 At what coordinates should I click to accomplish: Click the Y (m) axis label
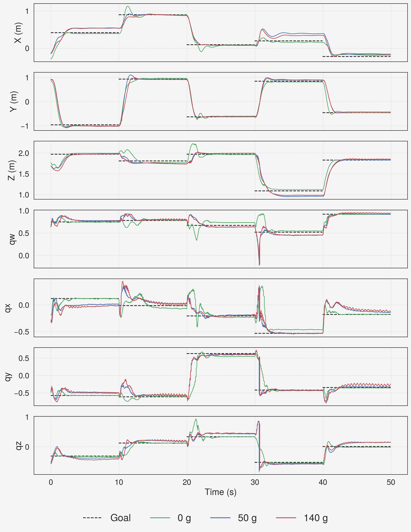(14, 101)
